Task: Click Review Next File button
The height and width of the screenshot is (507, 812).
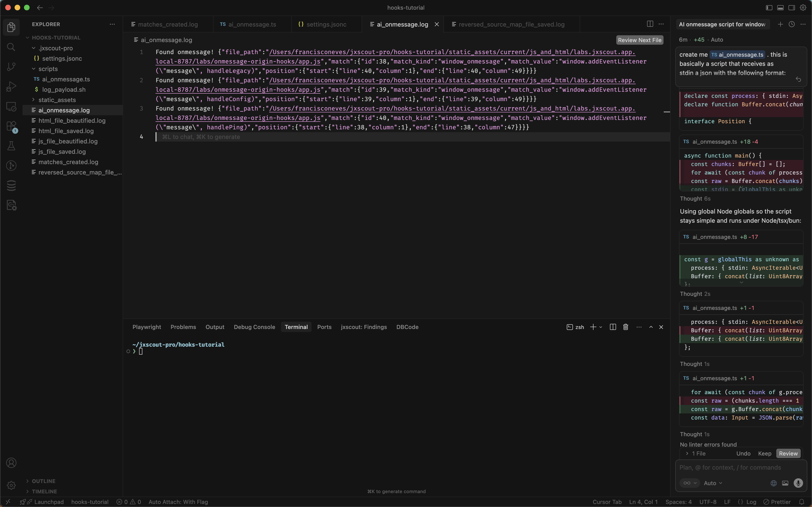Action: pos(640,40)
